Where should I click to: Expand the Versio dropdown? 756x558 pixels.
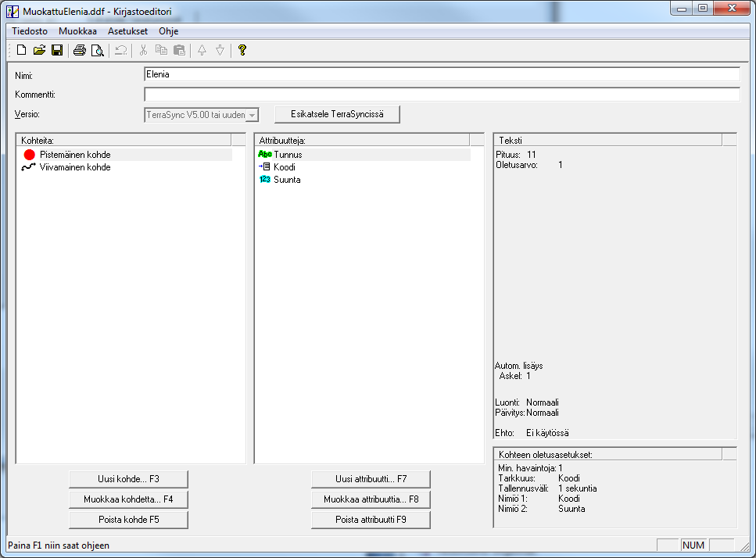[x=253, y=115]
